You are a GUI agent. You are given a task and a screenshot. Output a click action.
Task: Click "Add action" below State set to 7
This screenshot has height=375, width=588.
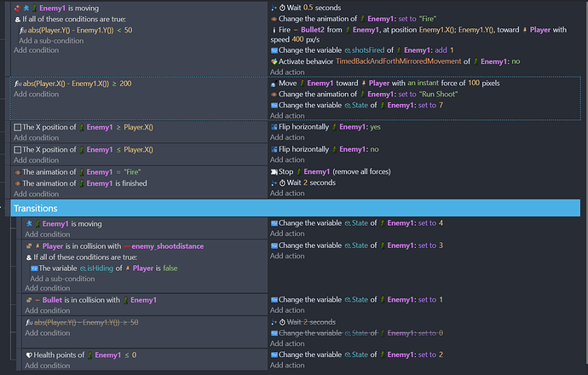(287, 116)
